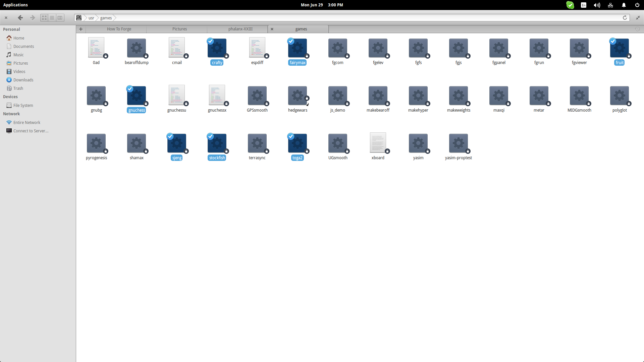The height and width of the screenshot is (362, 644).
Task: Launch the sjeng chess application
Action: (x=176, y=143)
